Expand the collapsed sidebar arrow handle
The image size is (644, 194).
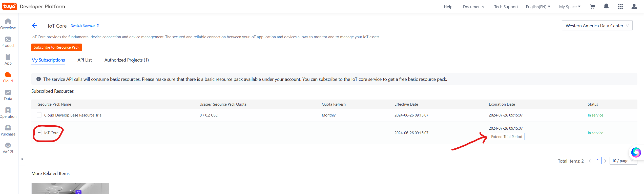click(22, 159)
